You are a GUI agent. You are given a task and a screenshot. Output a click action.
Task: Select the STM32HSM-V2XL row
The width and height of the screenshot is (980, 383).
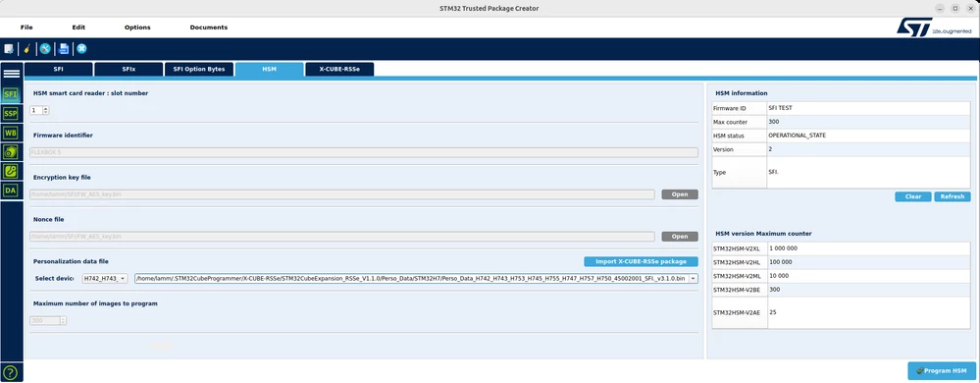tap(842, 248)
